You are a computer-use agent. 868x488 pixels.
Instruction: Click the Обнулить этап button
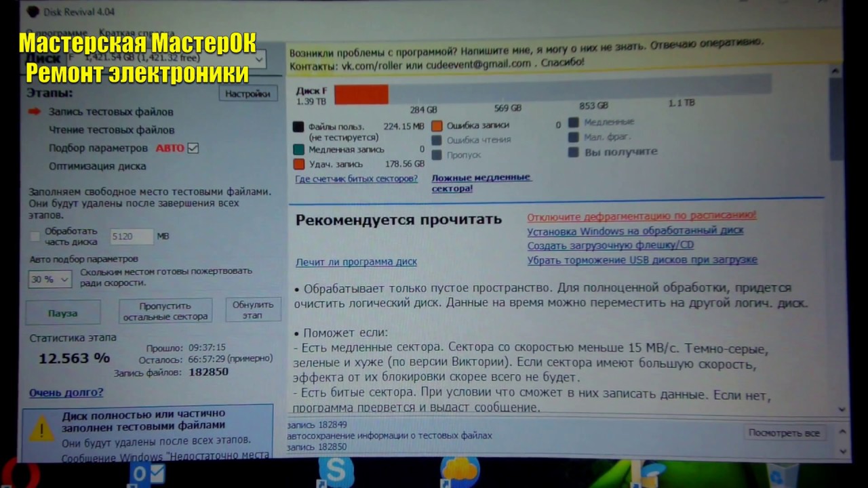pyautogui.click(x=252, y=310)
